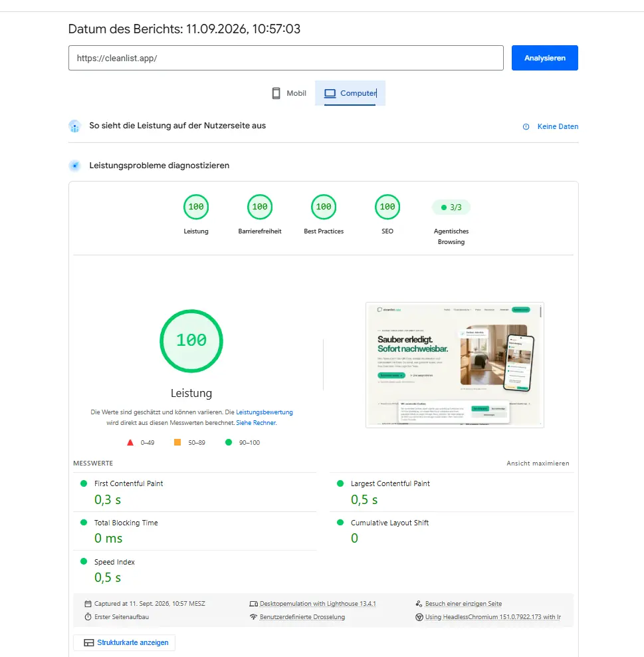Click the 0,5 s Speed Index value
The width and height of the screenshot is (644, 657).
pyautogui.click(x=108, y=577)
